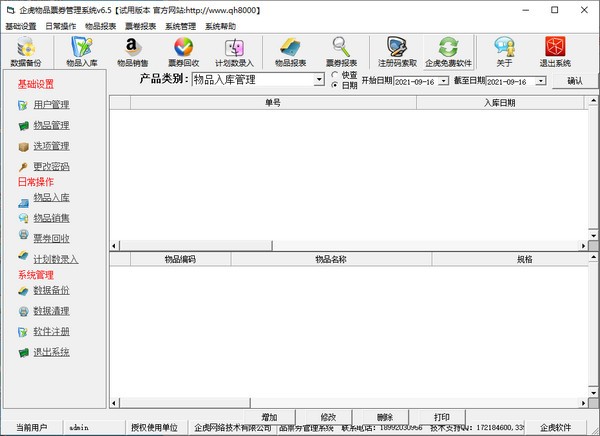Viewport: 600px width, 436px height.
Task: Open the 开始日期 date picker arrow
Action: pyautogui.click(x=443, y=81)
